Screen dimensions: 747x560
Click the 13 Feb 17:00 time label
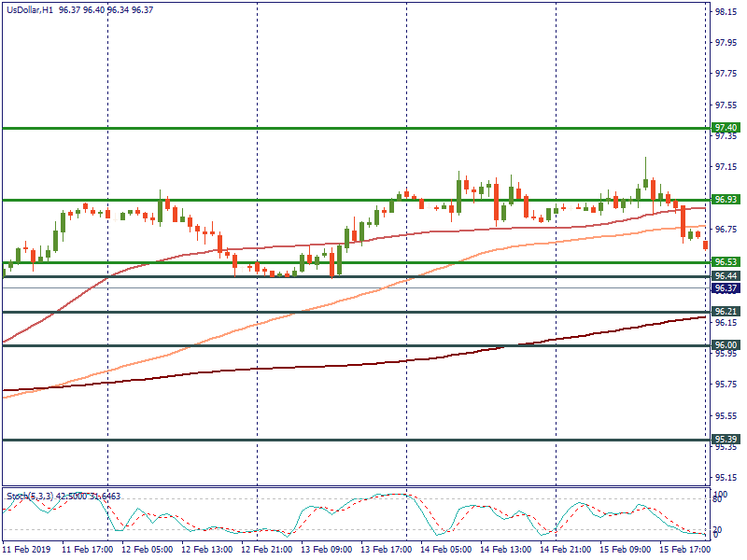(x=386, y=550)
